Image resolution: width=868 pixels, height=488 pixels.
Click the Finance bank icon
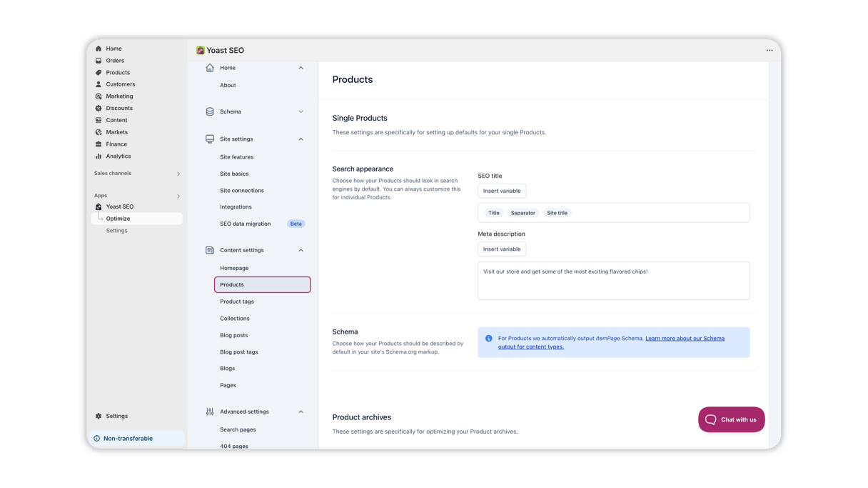tap(99, 144)
